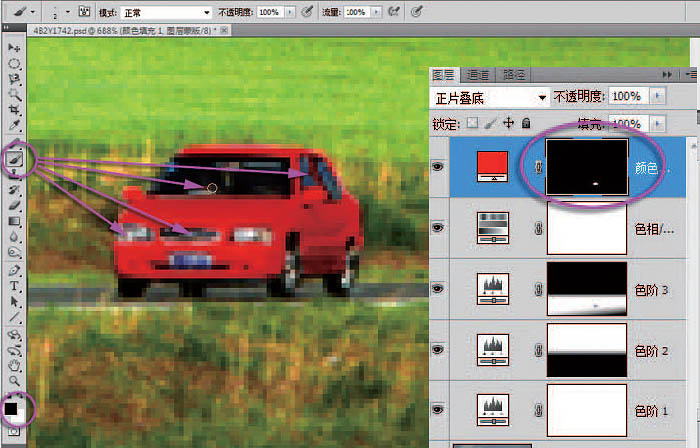Viewport: 700px width, 448px height.
Task: Click the lock all padlock icon
Action: 526,123
